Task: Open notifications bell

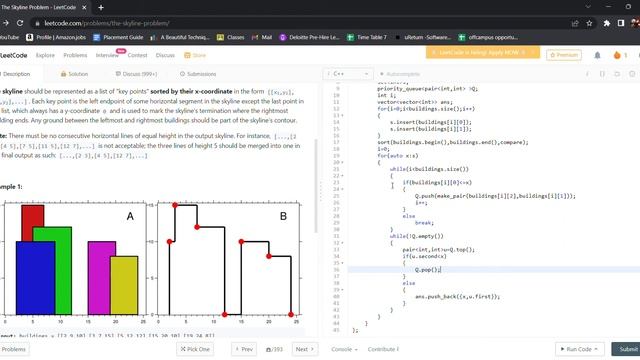Action: click(597, 55)
